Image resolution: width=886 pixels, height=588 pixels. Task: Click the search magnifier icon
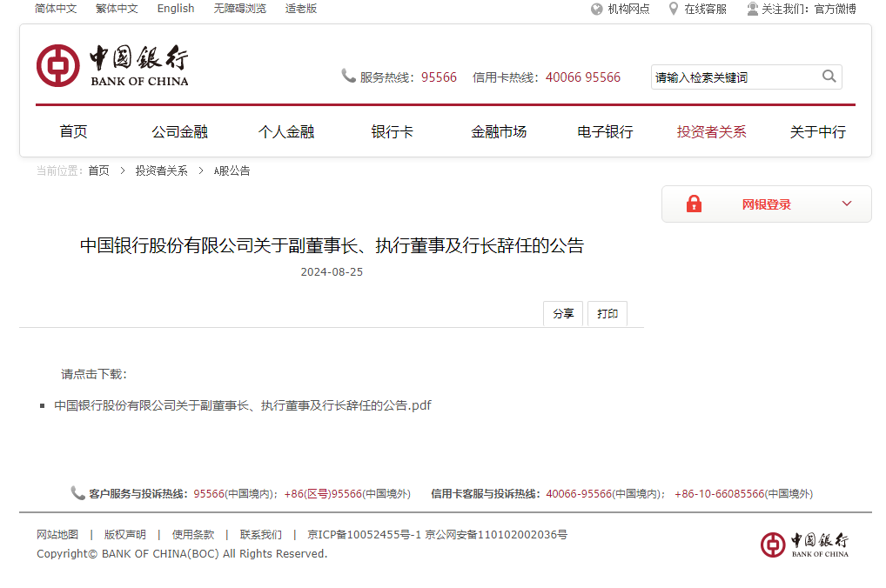[x=829, y=77]
